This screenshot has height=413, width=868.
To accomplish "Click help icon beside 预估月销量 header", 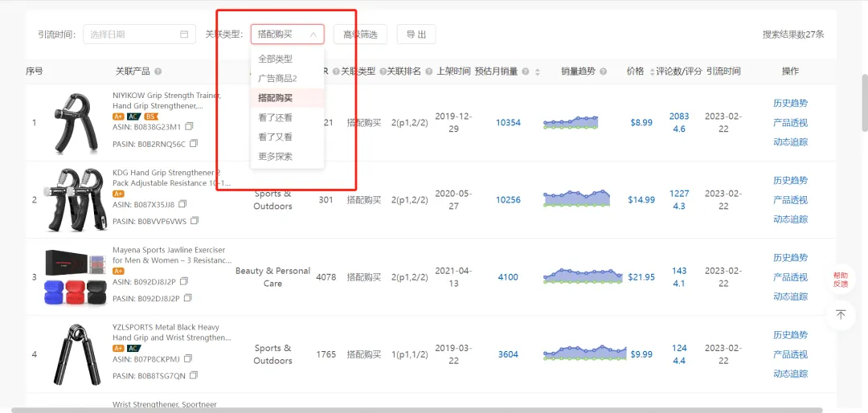I will pos(526,72).
